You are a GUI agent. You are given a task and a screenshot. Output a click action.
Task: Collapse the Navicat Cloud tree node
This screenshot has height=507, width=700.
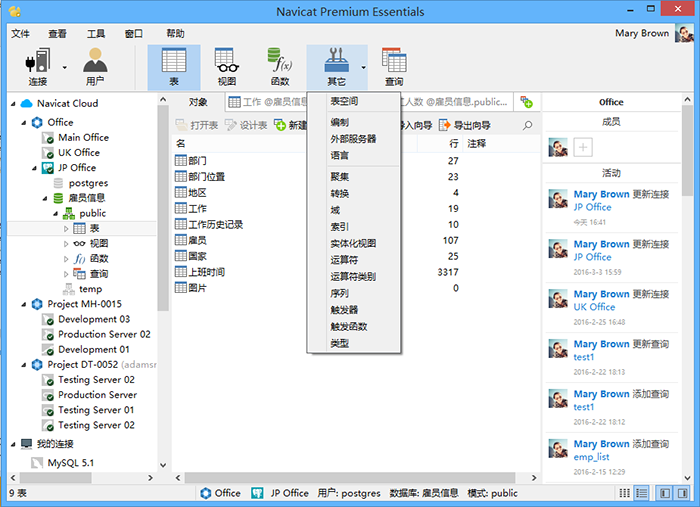(x=13, y=104)
